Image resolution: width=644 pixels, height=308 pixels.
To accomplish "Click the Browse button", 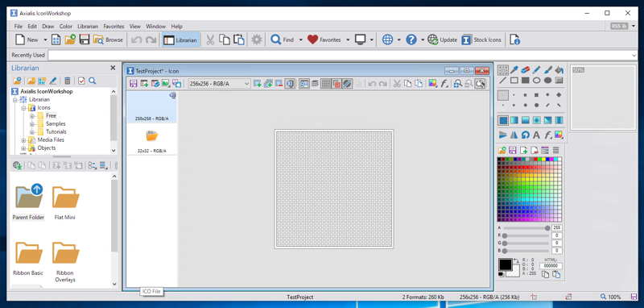I will click(x=109, y=40).
